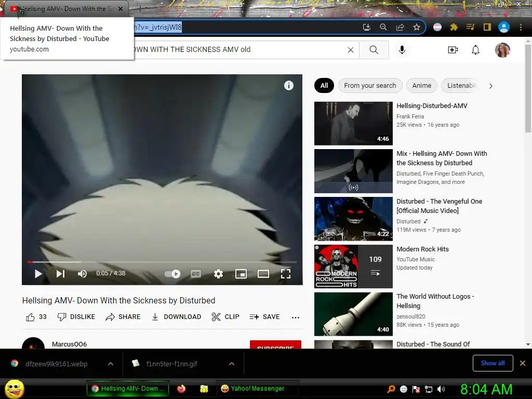532x399 pixels.
Task: Close the downloads bar
Action: 523,363
